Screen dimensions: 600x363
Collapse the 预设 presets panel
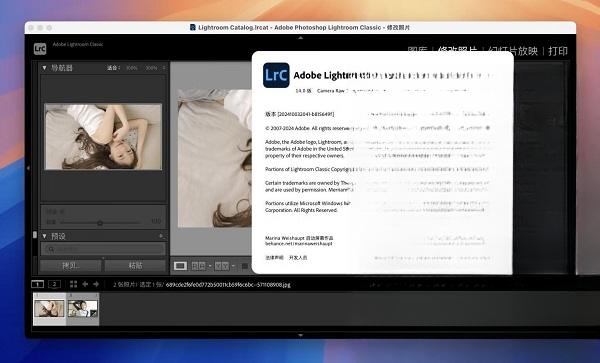(44, 236)
